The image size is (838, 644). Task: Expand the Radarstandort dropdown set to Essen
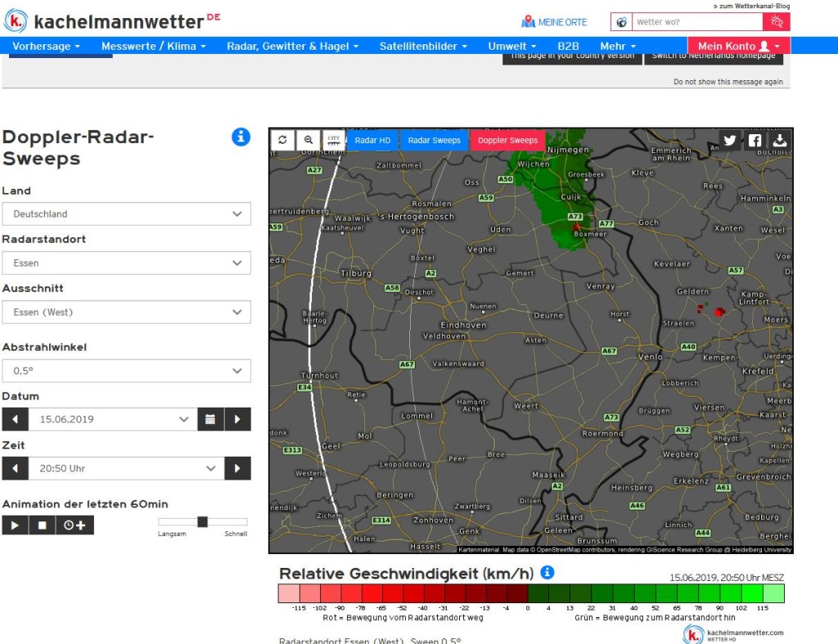[126, 263]
